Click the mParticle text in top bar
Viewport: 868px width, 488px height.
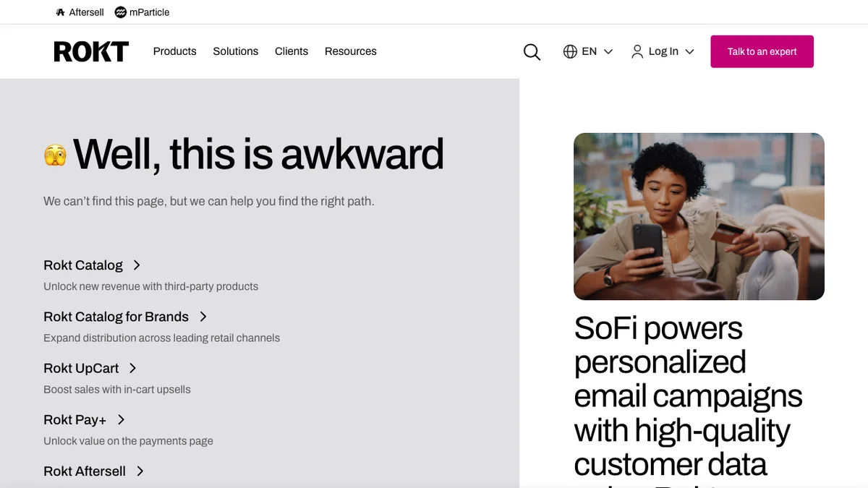pos(150,12)
